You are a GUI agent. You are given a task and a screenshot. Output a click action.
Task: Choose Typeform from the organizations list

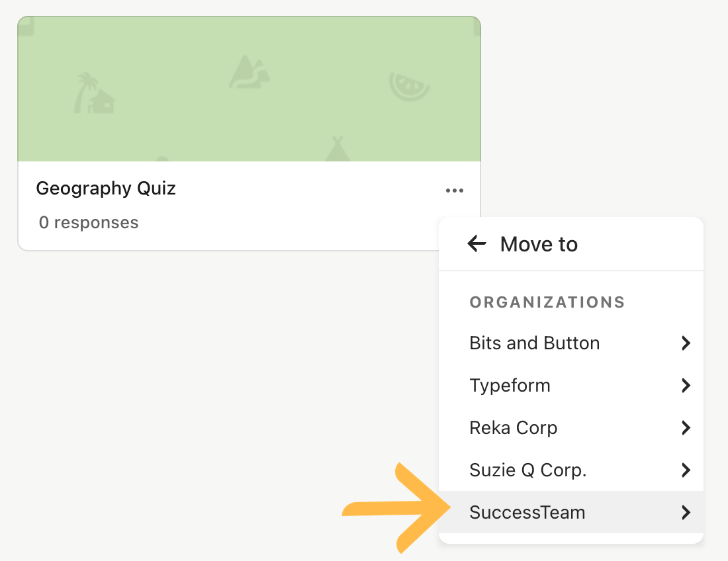[571, 386]
